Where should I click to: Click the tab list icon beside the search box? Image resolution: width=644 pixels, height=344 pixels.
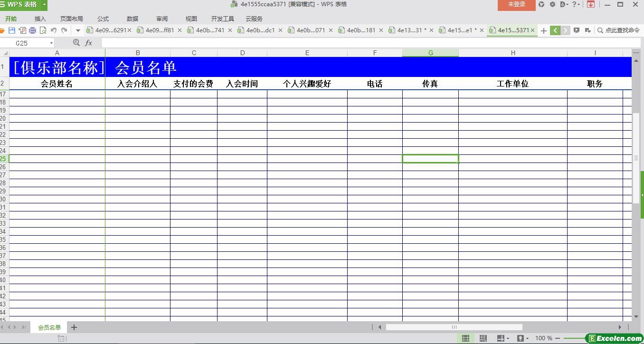point(587,30)
